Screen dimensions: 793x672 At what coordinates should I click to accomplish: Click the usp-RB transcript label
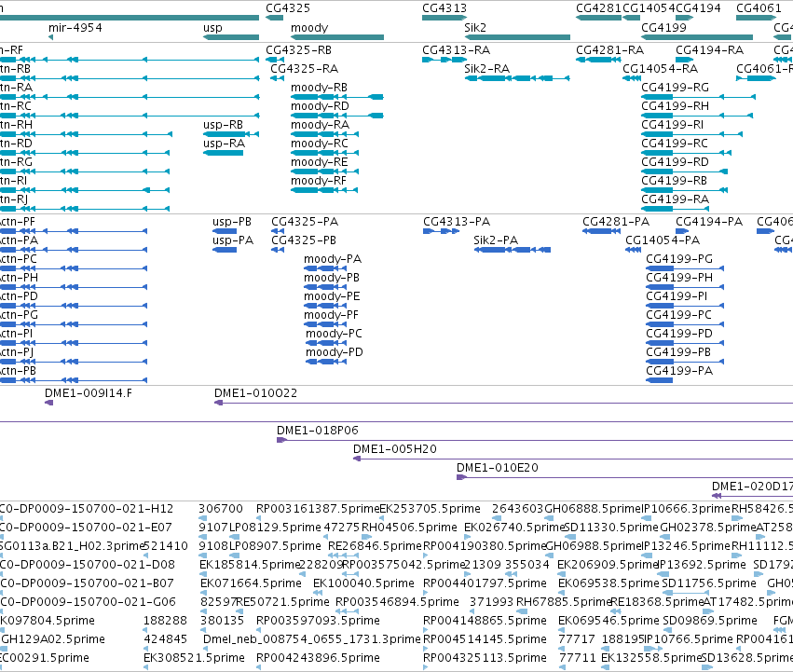pos(223,125)
